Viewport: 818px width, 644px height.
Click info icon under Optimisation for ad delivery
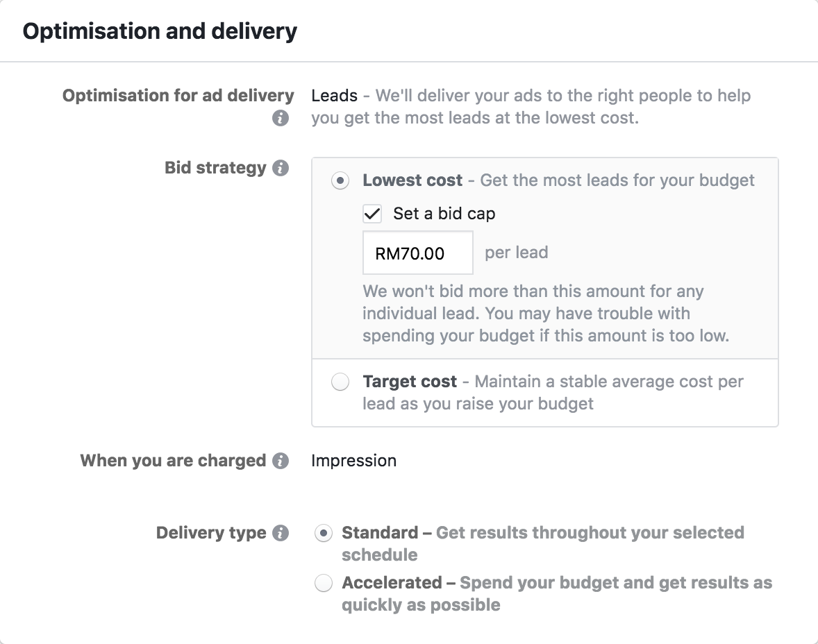point(280,119)
